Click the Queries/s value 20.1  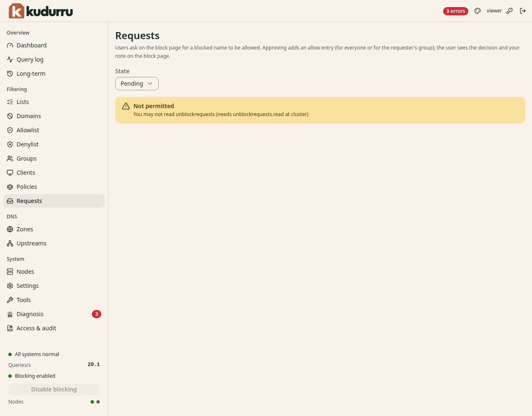pyautogui.click(x=94, y=364)
